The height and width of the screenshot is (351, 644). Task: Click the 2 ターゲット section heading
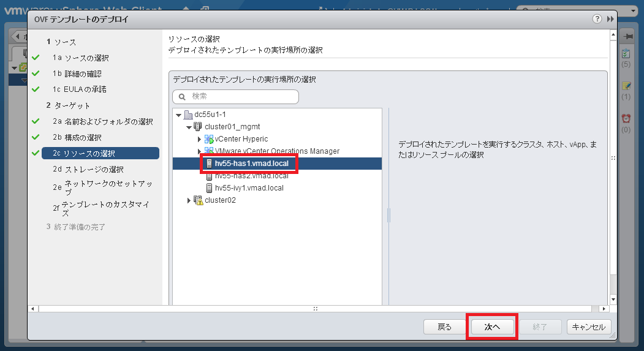tap(68, 105)
